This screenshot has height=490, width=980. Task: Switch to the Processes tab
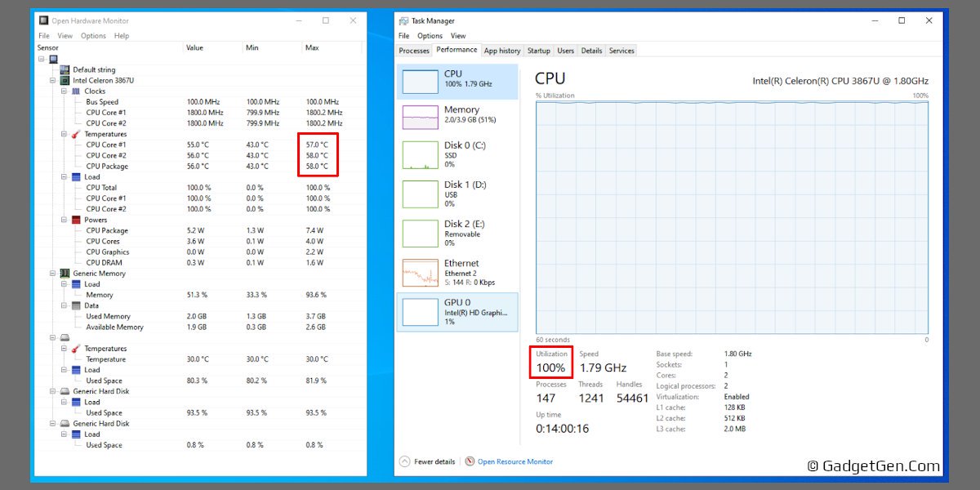[414, 51]
